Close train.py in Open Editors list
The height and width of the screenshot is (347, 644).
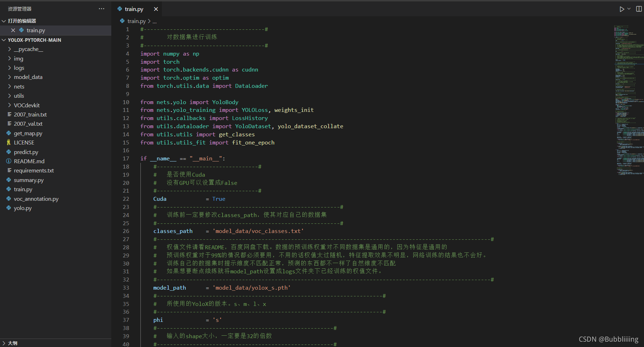click(13, 30)
